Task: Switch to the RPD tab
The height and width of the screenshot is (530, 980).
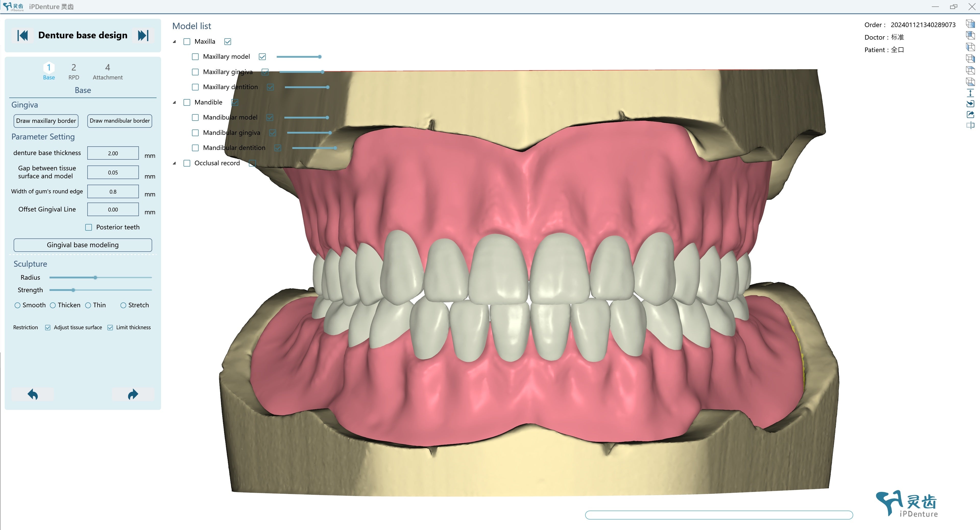Action: click(74, 71)
